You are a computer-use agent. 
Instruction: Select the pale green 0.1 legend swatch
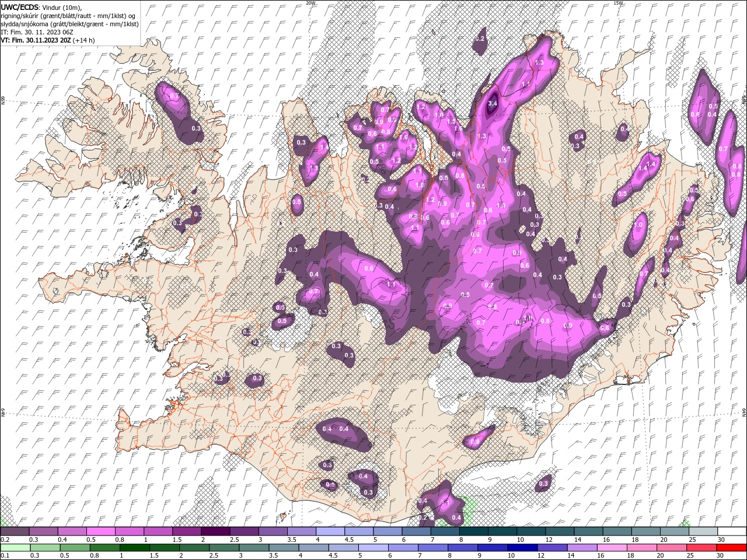16,548
